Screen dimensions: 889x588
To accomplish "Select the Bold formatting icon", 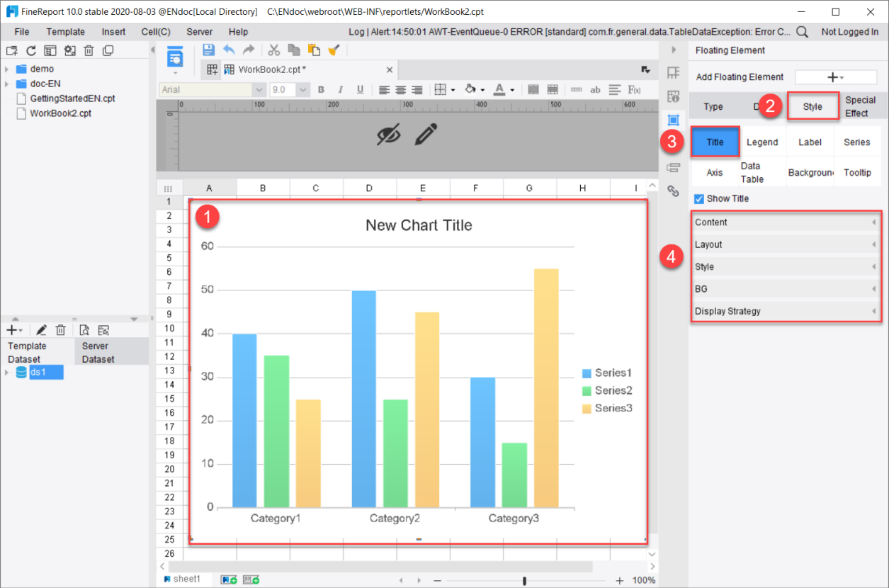I will [321, 90].
